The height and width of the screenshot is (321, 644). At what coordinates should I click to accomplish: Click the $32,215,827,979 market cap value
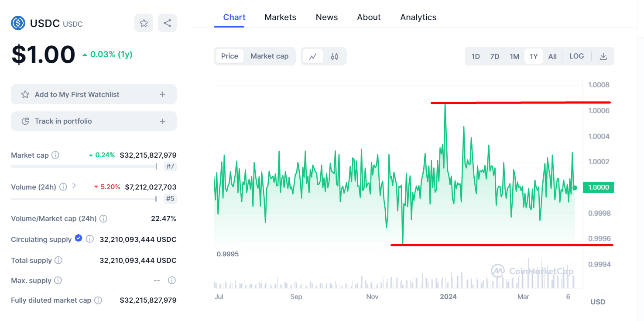pos(148,155)
